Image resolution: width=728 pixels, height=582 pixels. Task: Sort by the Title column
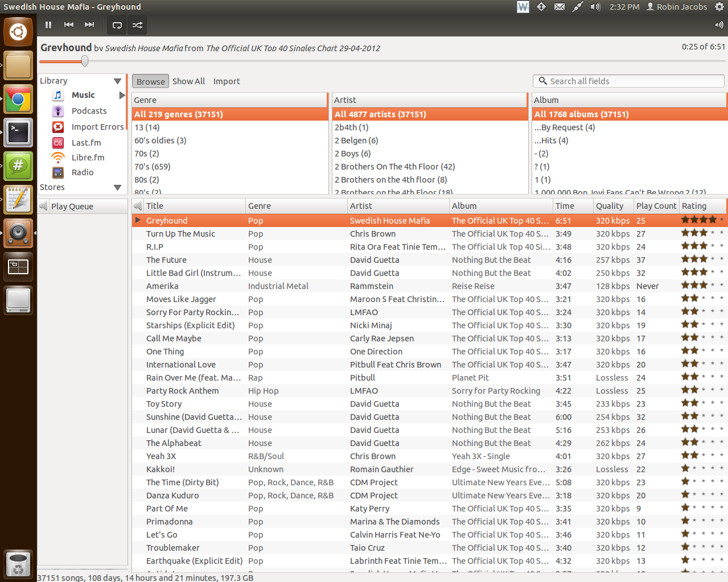194,206
